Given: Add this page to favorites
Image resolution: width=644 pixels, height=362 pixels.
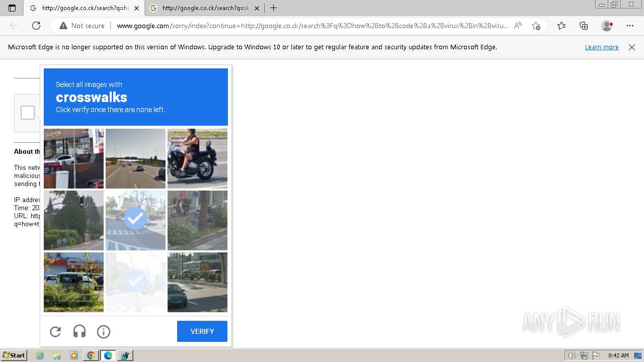Looking at the screenshot, I should (x=536, y=26).
